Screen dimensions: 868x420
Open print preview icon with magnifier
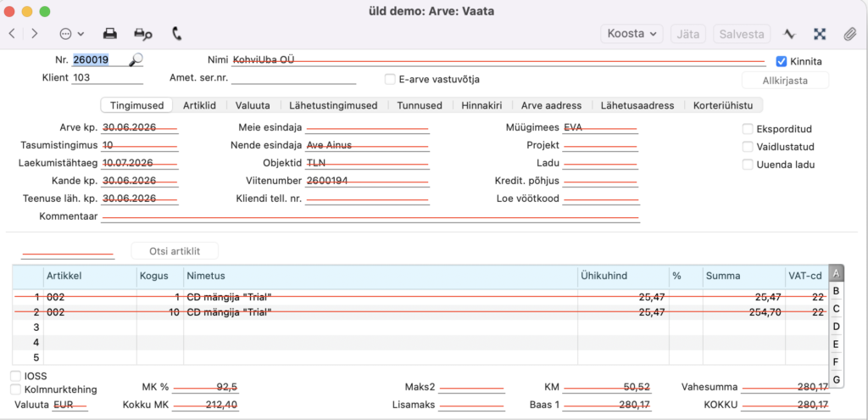click(142, 34)
